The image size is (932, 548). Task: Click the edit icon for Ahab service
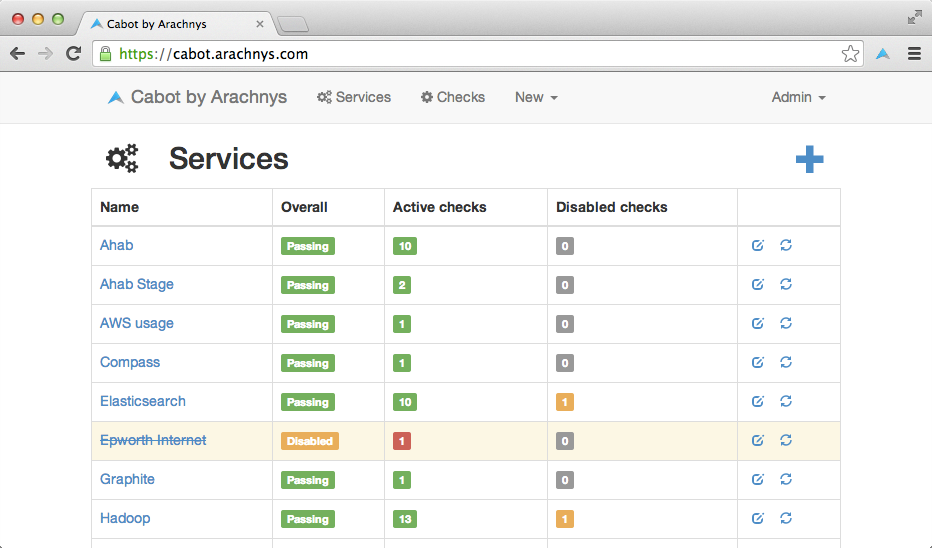758,246
